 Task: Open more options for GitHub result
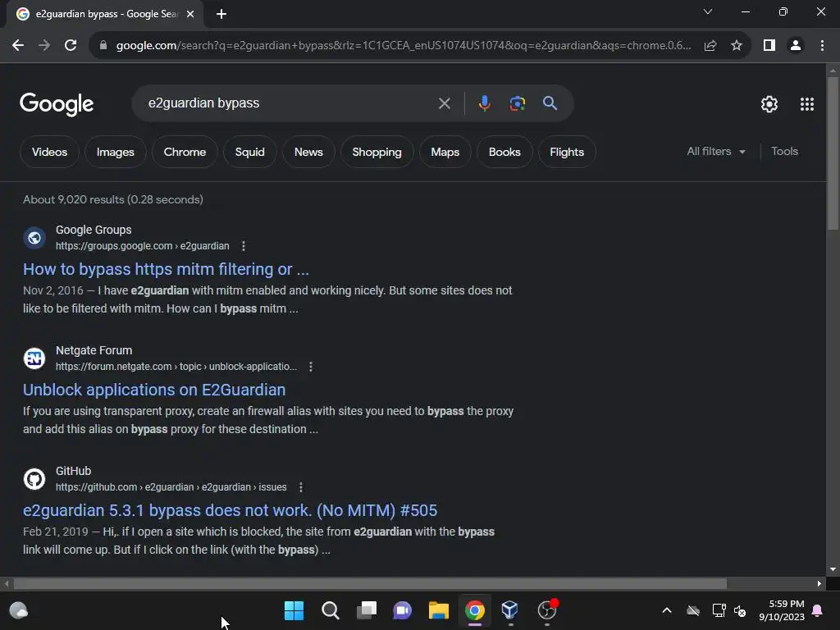(301, 487)
